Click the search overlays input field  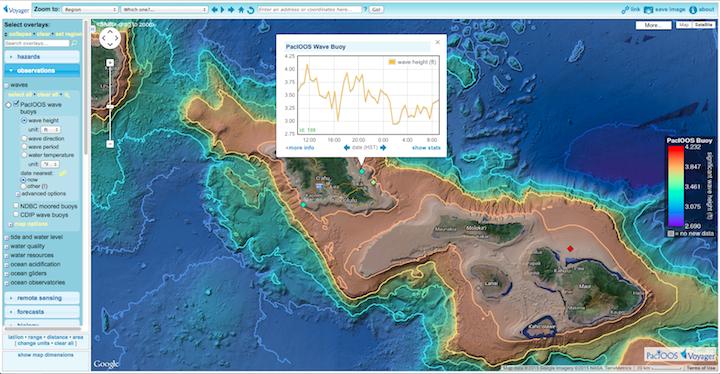pyautogui.click(x=37, y=43)
